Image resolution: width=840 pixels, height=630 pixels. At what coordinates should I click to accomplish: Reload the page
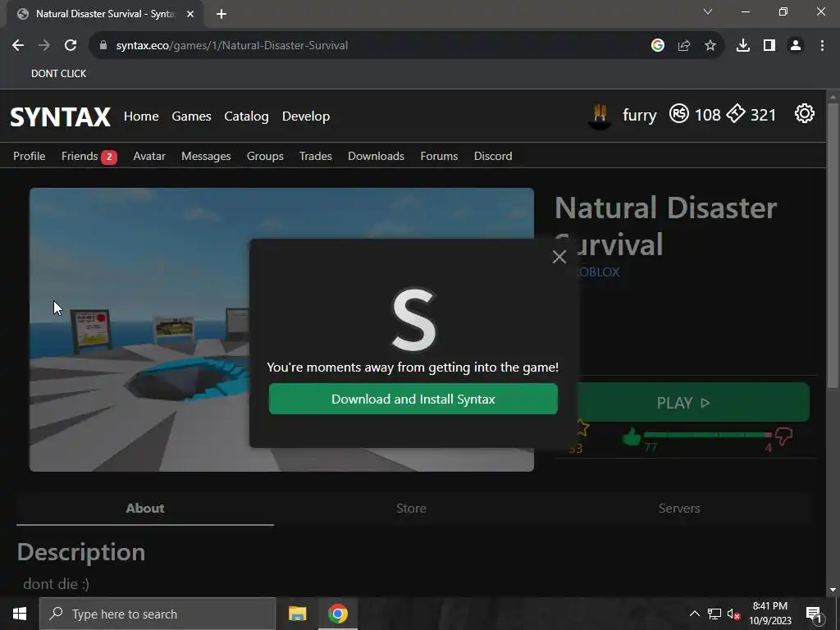tap(71, 46)
